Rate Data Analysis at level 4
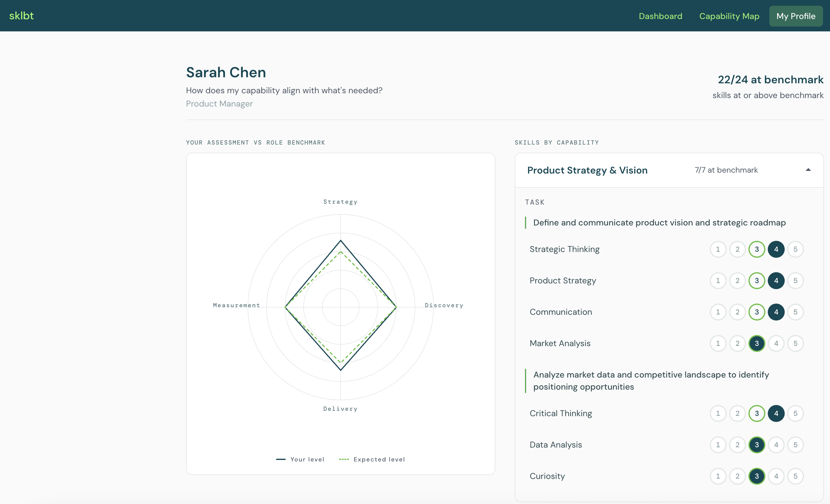This screenshot has height=504, width=830. (x=776, y=445)
